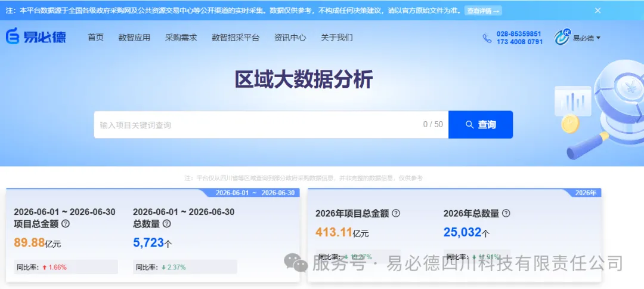Close the top notice banner
This screenshot has width=644, height=289.
[597, 10]
